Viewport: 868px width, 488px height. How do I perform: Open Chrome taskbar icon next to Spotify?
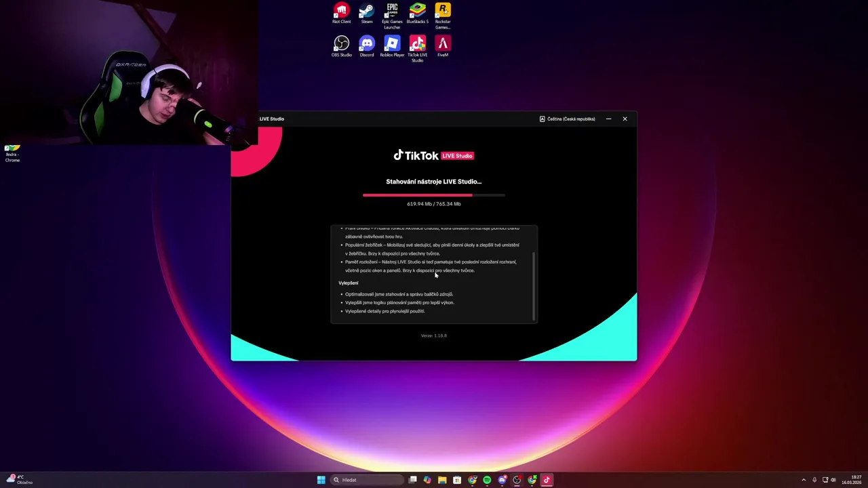click(x=472, y=480)
